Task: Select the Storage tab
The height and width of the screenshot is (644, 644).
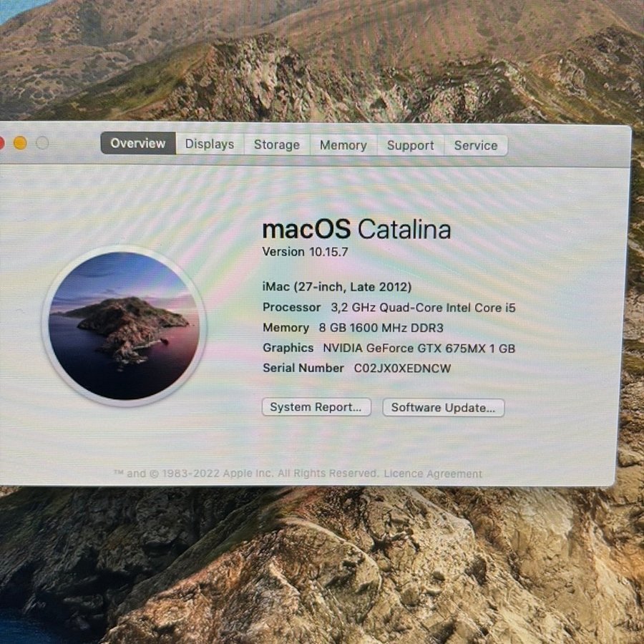Action: coord(276,145)
